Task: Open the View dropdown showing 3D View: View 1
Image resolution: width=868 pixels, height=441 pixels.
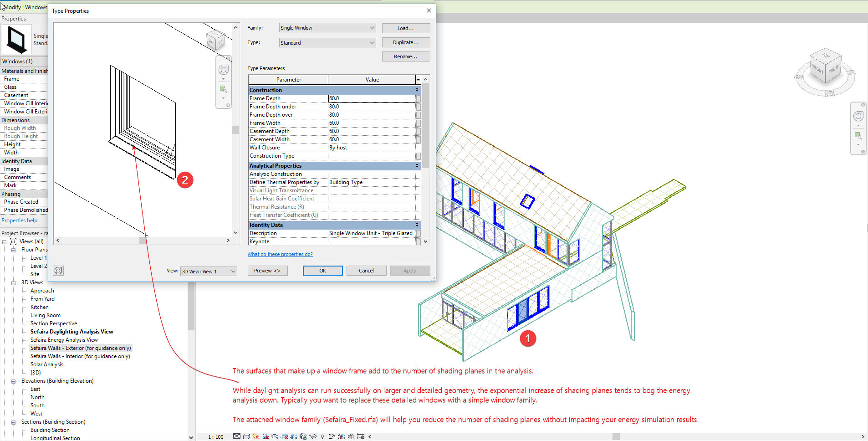Action: coord(209,272)
